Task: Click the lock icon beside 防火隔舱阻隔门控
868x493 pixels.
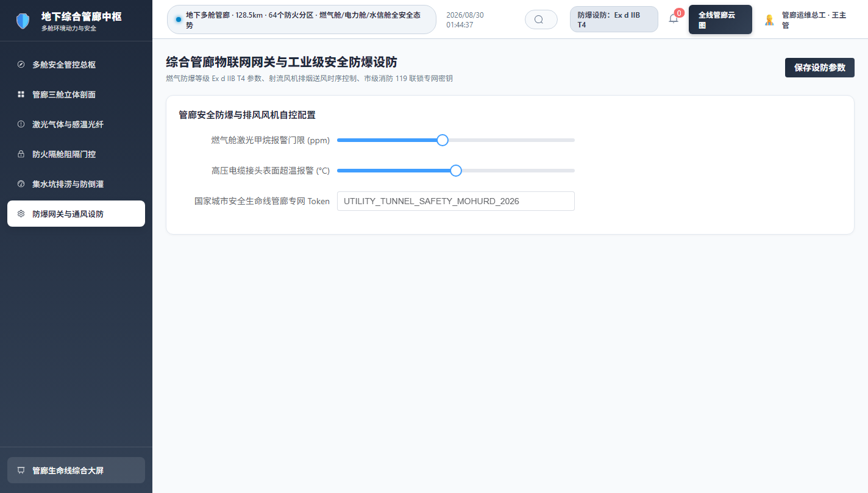Action: (x=21, y=154)
